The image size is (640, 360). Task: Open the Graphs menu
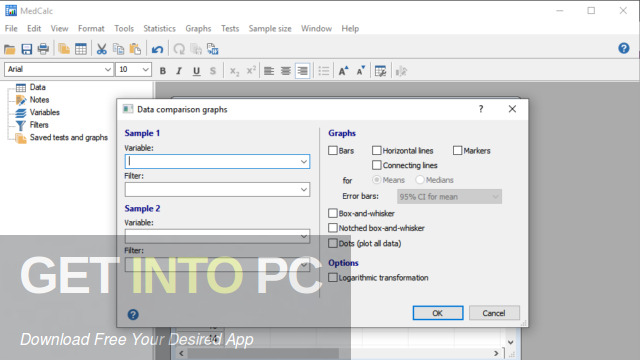pyautogui.click(x=198, y=29)
